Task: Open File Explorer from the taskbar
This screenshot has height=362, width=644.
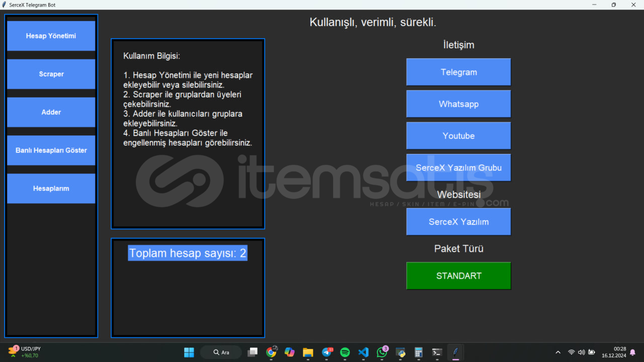Action: click(x=308, y=352)
